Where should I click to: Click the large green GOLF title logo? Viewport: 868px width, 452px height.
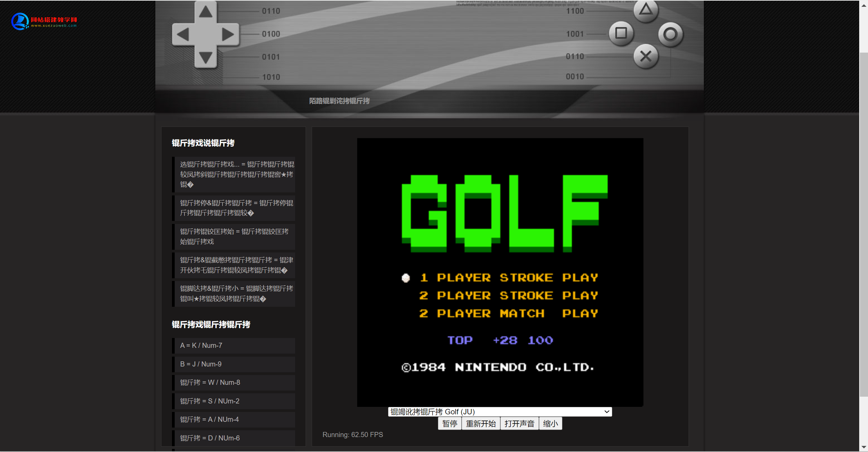[x=505, y=213]
